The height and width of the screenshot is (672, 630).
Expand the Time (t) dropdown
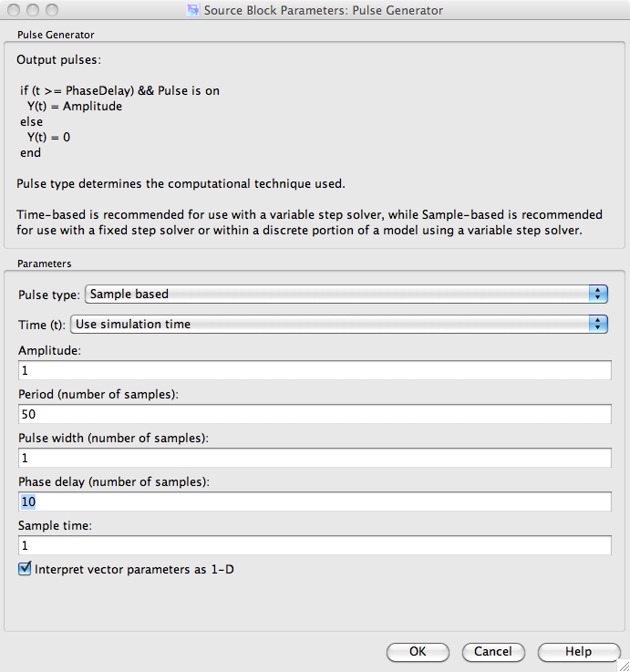[x=338, y=324]
